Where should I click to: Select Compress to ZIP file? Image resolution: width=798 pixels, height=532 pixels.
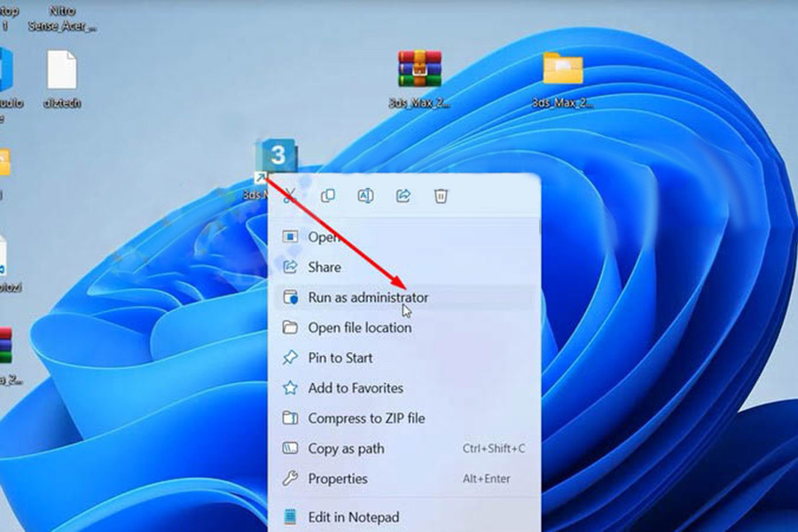[x=365, y=418]
